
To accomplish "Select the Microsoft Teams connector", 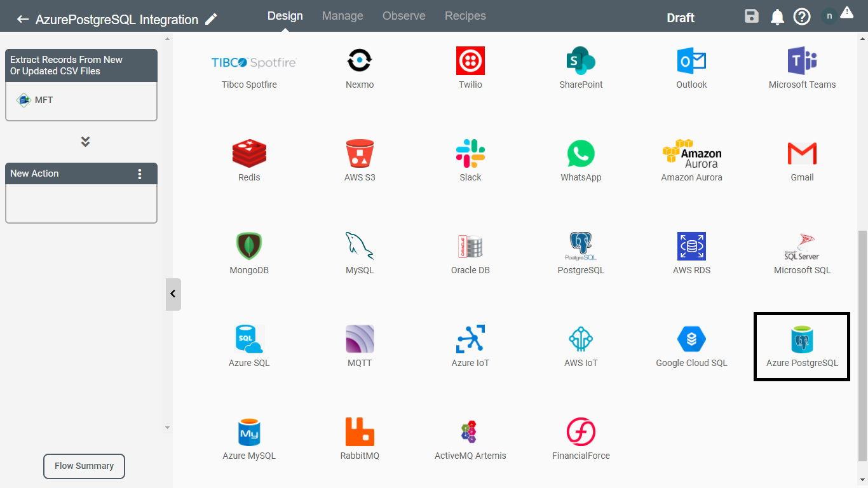I will pos(802,67).
